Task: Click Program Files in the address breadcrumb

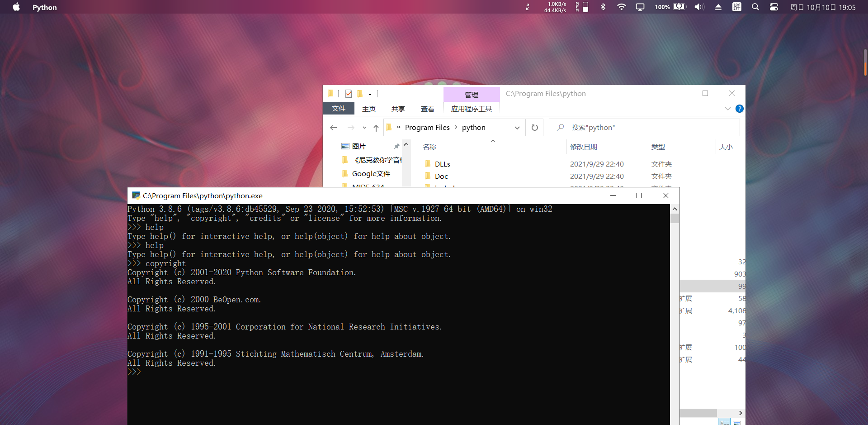Action: [x=427, y=128]
